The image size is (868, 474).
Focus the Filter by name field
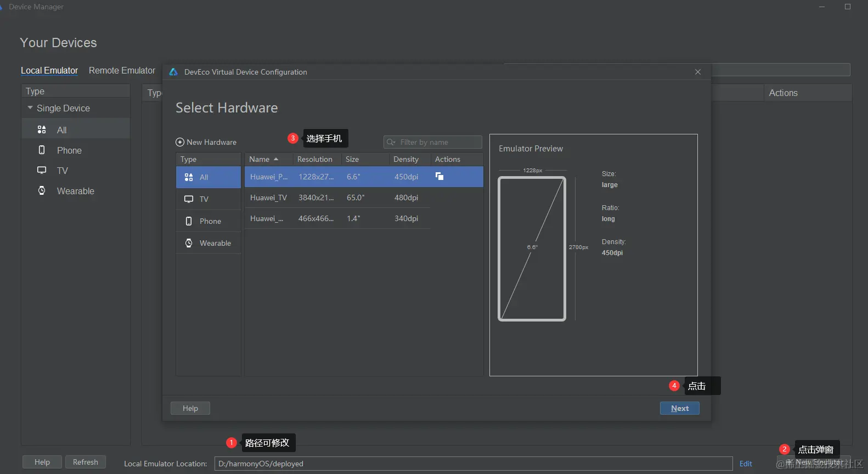point(433,142)
